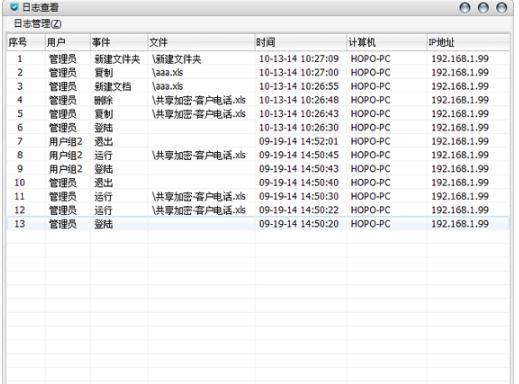Image resolution: width=519 pixels, height=384 pixels.
Task: Sort by the 序号 column header
Action: click(26, 42)
